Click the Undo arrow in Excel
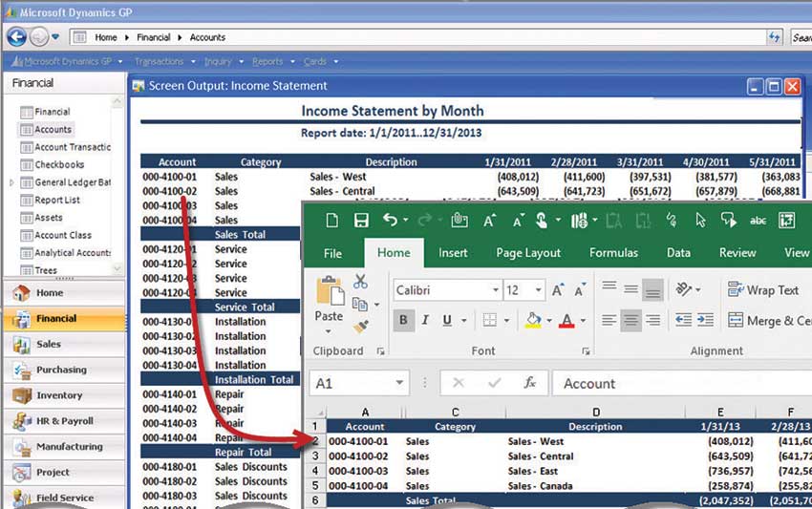The height and width of the screenshot is (509, 812). tap(390, 221)
